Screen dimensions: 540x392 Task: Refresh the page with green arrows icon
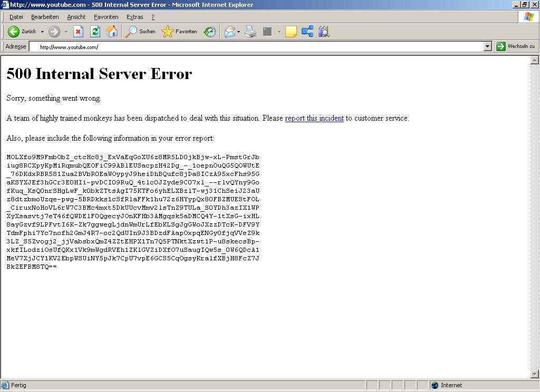point(95,32)
